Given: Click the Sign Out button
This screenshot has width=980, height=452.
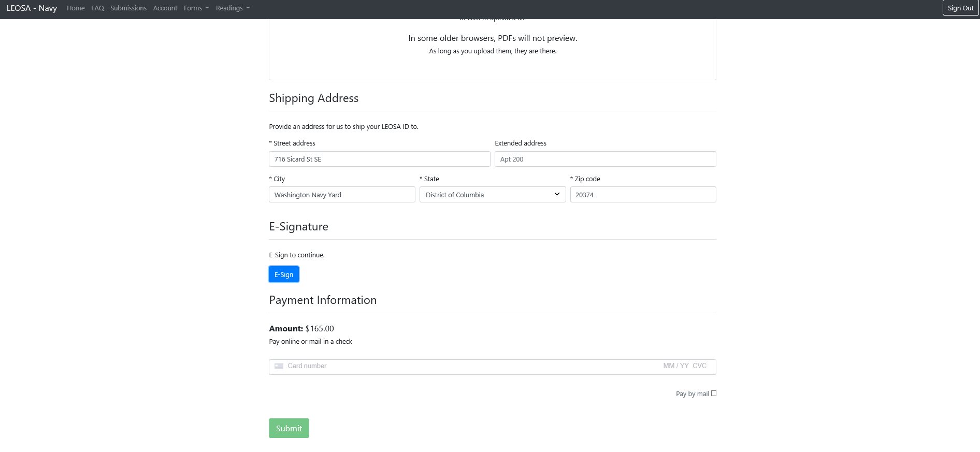Looking at the screenshot, I should click(x=960, y=8).
